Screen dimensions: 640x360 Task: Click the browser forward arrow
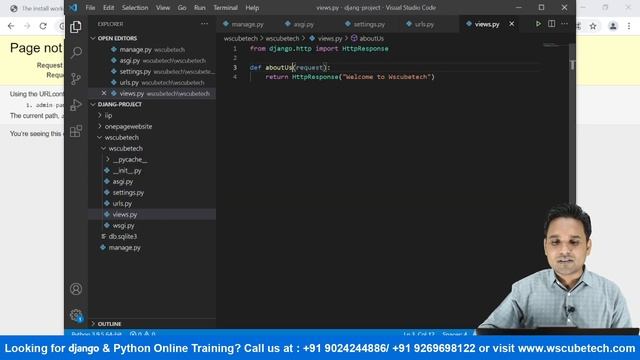[27, 26]
